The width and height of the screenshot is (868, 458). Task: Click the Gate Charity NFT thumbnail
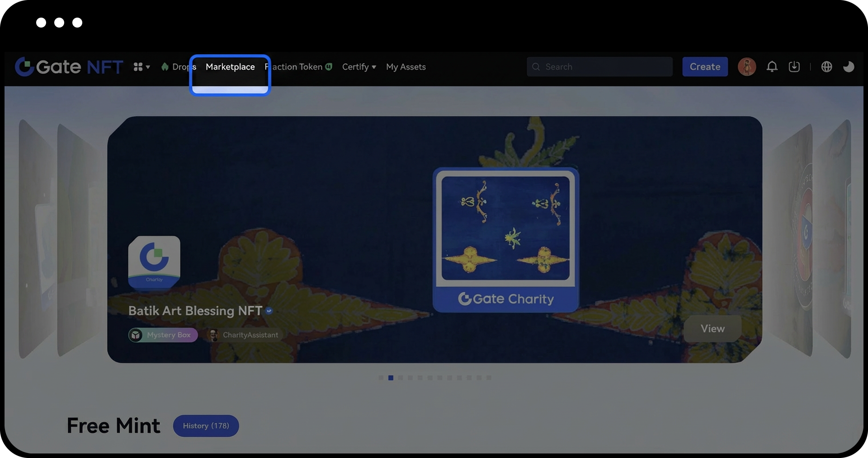(x=505, y=240)
